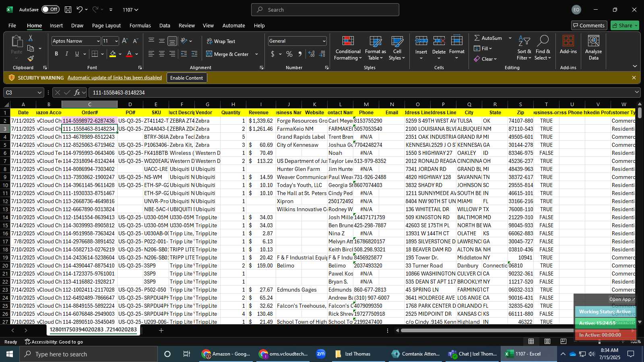Viewport: 644px width, 362px height.
Task: Click the horizontal scrollbar thumb
Action: [x=487, y=331]
